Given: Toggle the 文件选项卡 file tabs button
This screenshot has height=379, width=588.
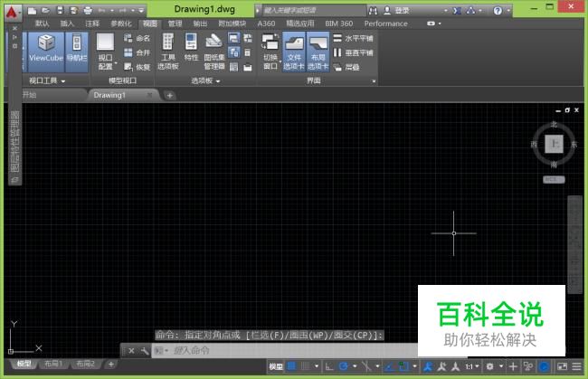Looking at the screenshot, I should coord(293,52).
